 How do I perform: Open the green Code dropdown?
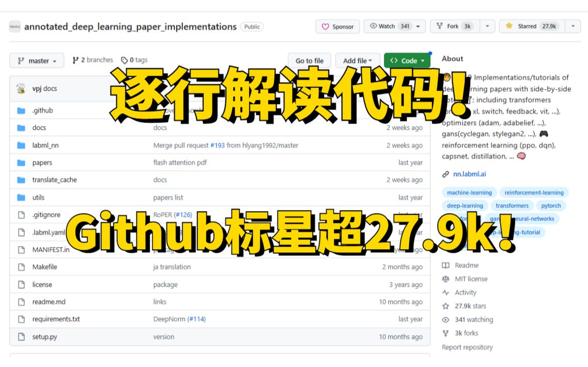click(407, 60)
